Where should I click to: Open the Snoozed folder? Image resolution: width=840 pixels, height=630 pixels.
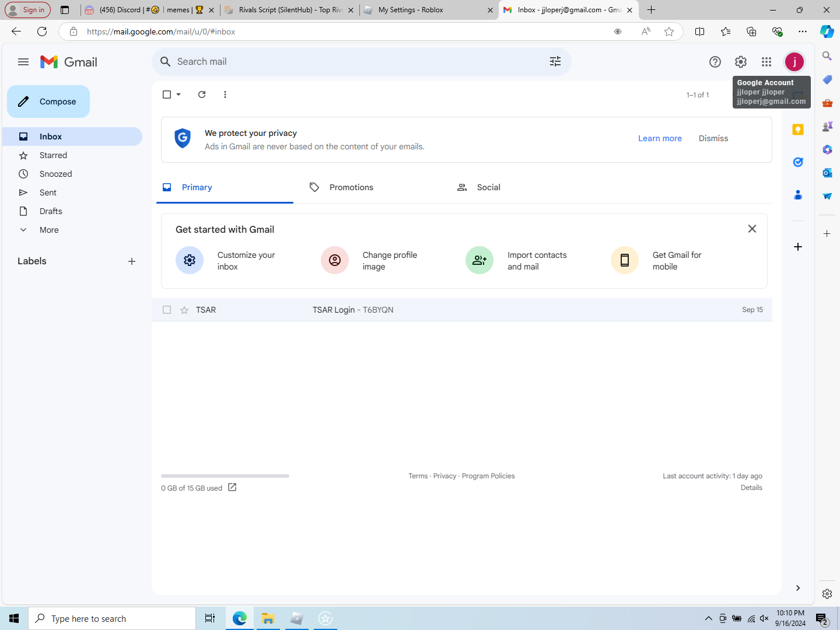click(72, 174)
